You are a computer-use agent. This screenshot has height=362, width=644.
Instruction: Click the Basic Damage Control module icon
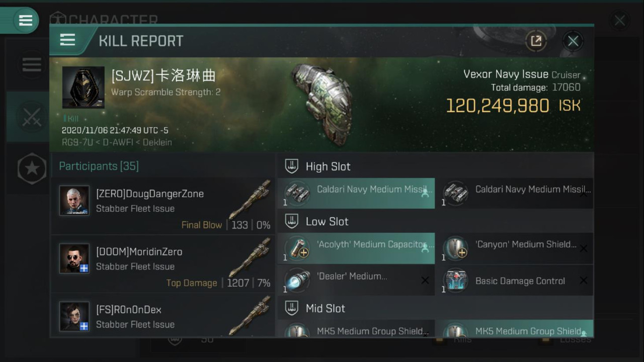[x=455, y=281]
